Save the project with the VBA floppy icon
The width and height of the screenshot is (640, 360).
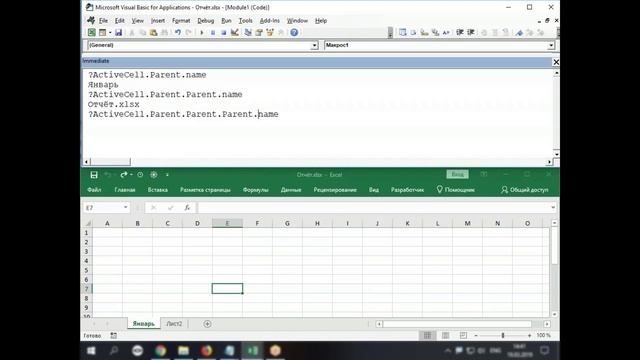(118, 33)
